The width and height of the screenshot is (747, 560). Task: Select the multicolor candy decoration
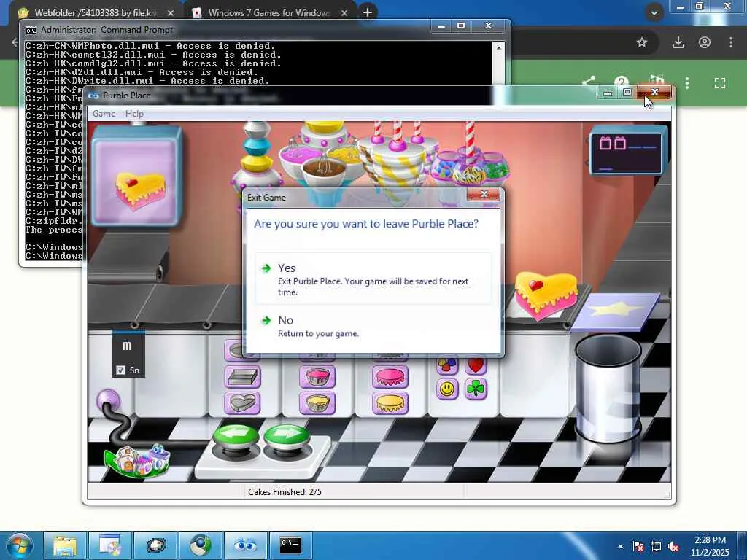(x=447, y=365)
